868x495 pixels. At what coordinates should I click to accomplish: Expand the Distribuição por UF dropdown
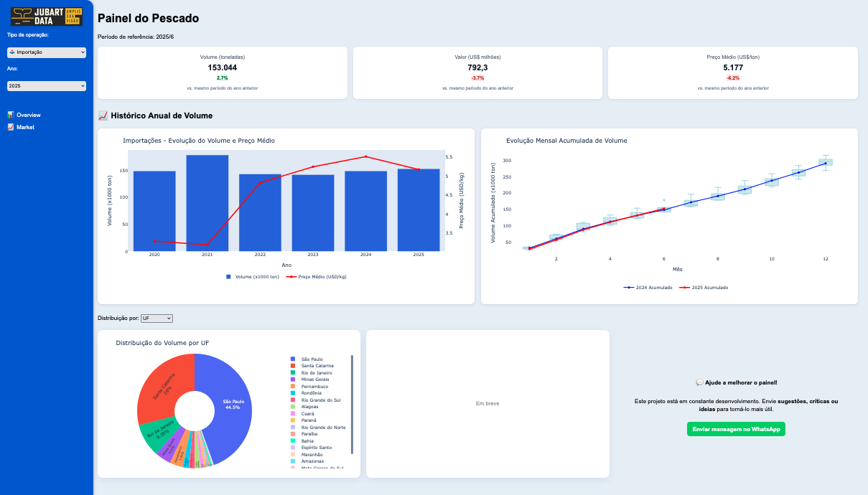pos(157,318)
